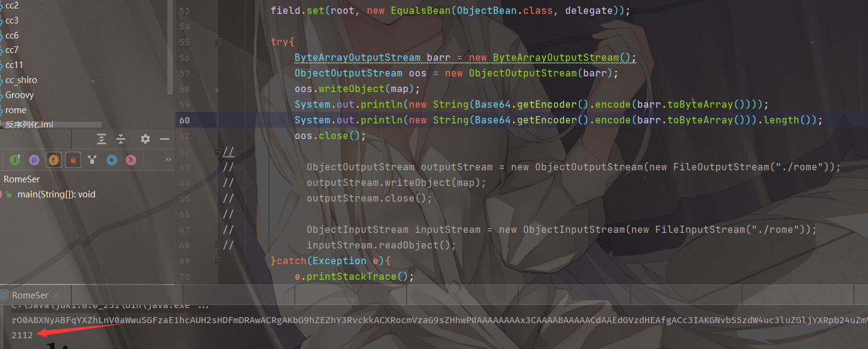Toggle Show Fields orange f filter
Image resolution: width=868 pixels, height=349 pixels.
pos(54,159)
